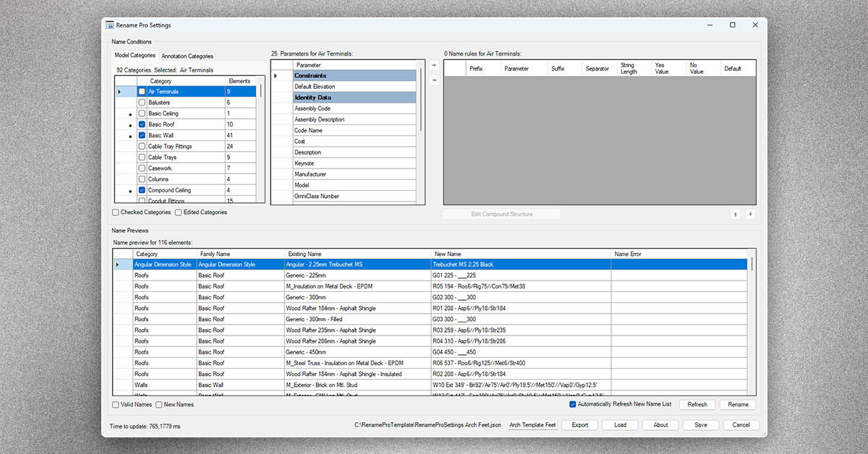Screen dimensions: 868x454
Task: Click the Arch Template Feet button
Action: coord(532,425)
